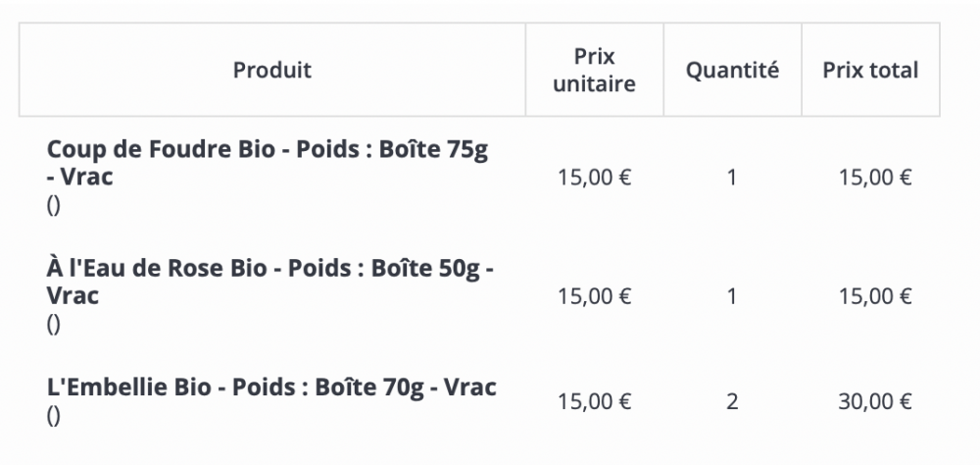Click the unit price of Coup de Foudre Bio
The height and width of the screenshot is (465, 980).
click(x=594, y=178)
